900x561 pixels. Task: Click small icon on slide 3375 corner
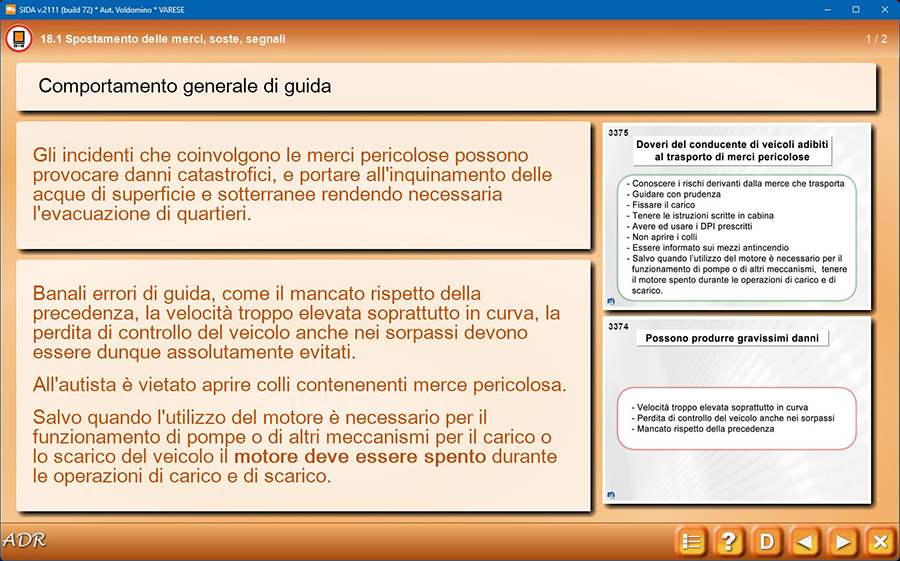pos(611,301)
